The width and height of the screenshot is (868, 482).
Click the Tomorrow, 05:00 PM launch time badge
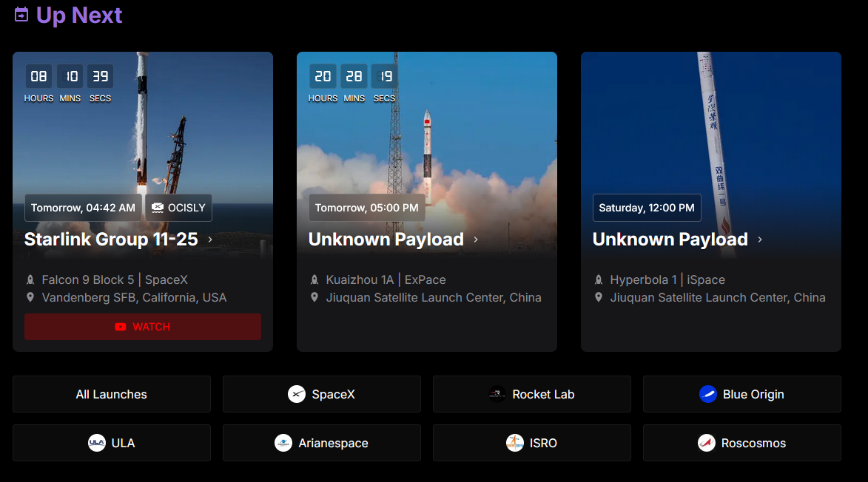[x=366, y=208]
